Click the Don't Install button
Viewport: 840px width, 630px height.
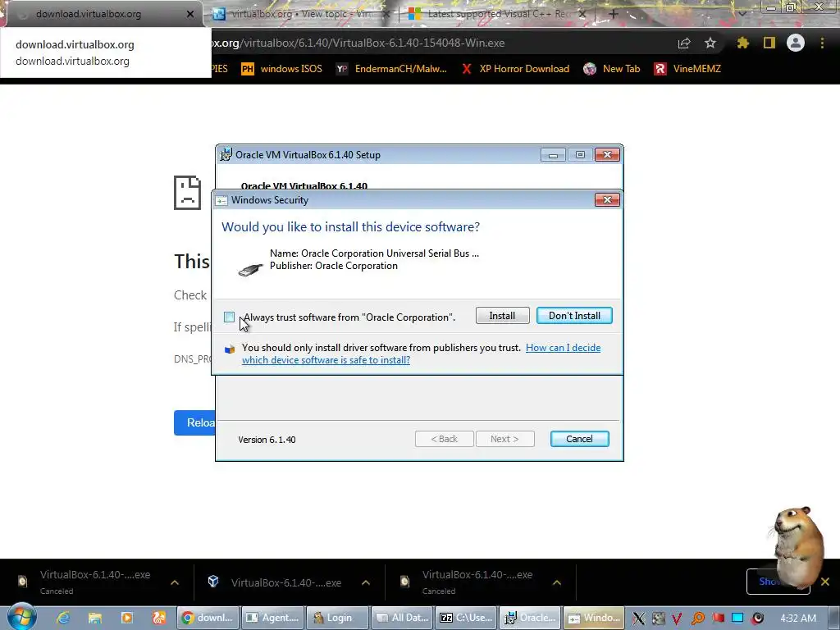(x=574, y=316)
